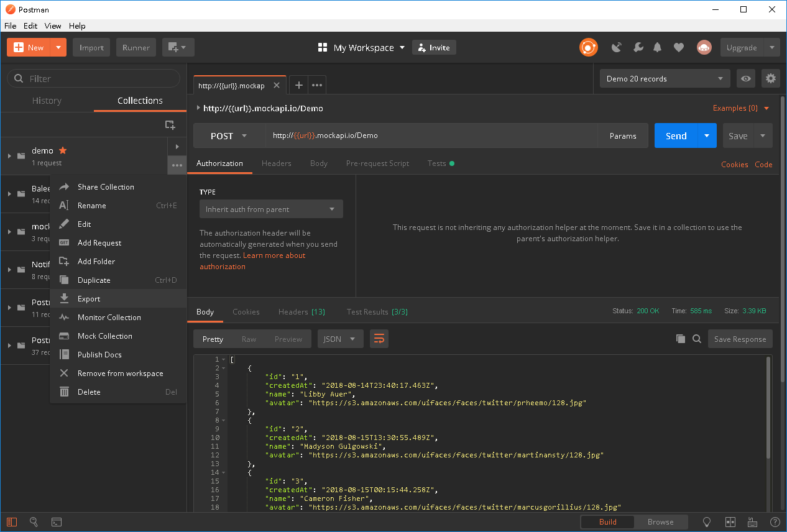
Task: Open the Demo 20 records environment dropdown
Action: (x=665, y=79)
